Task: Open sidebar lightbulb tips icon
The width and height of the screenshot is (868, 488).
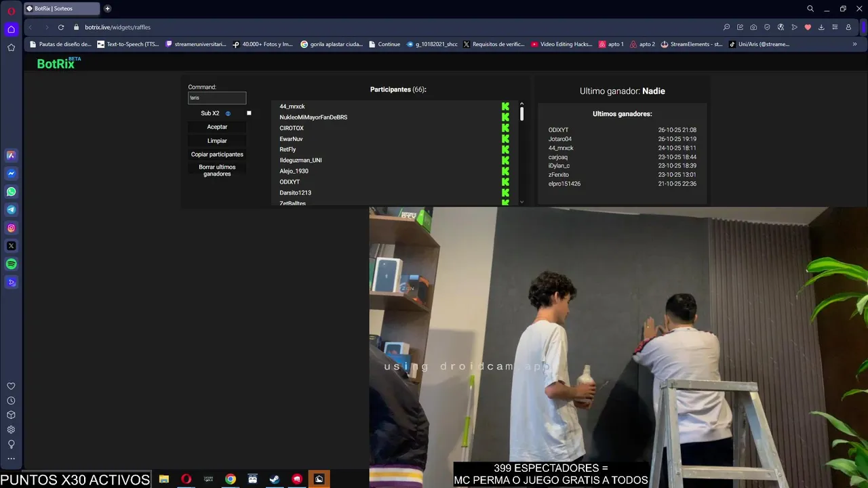Action: pos(11,444)
